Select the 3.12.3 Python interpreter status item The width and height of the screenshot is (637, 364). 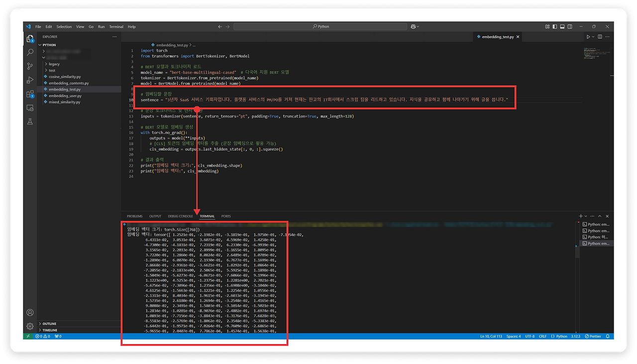coord(575,337)
